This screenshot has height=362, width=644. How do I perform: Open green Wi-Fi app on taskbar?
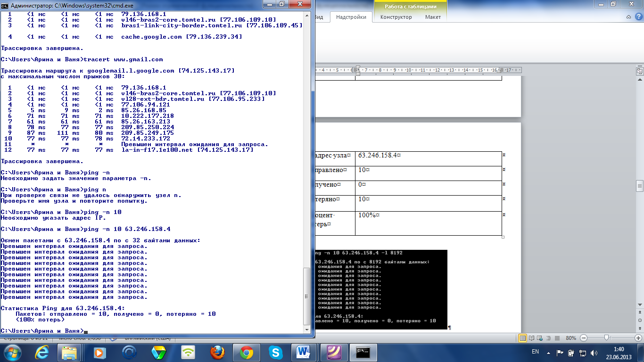pyautogui.click(x=188, y=352)
